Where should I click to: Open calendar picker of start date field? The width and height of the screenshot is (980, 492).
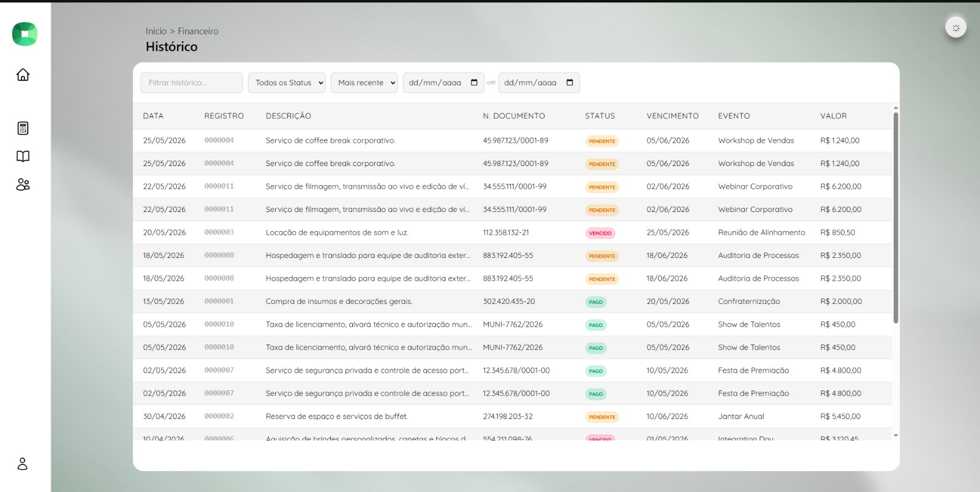point(474,83)
